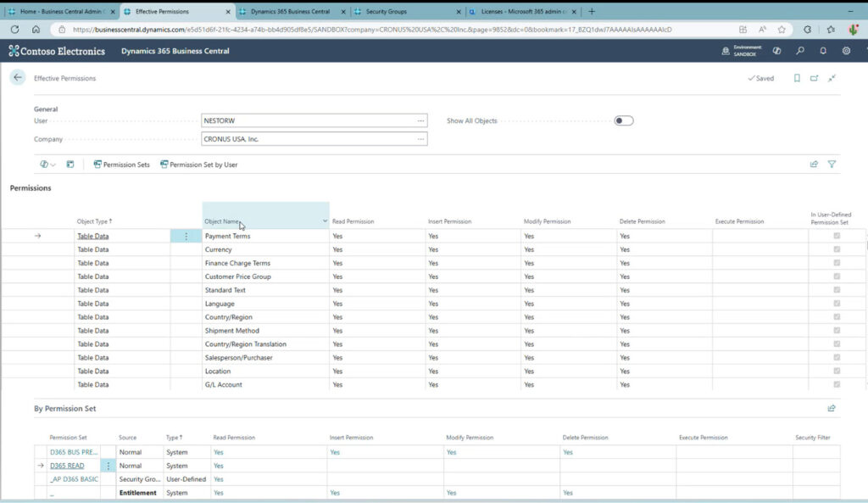Bookmark this Effective Permissions page

[x=797, y=78]
